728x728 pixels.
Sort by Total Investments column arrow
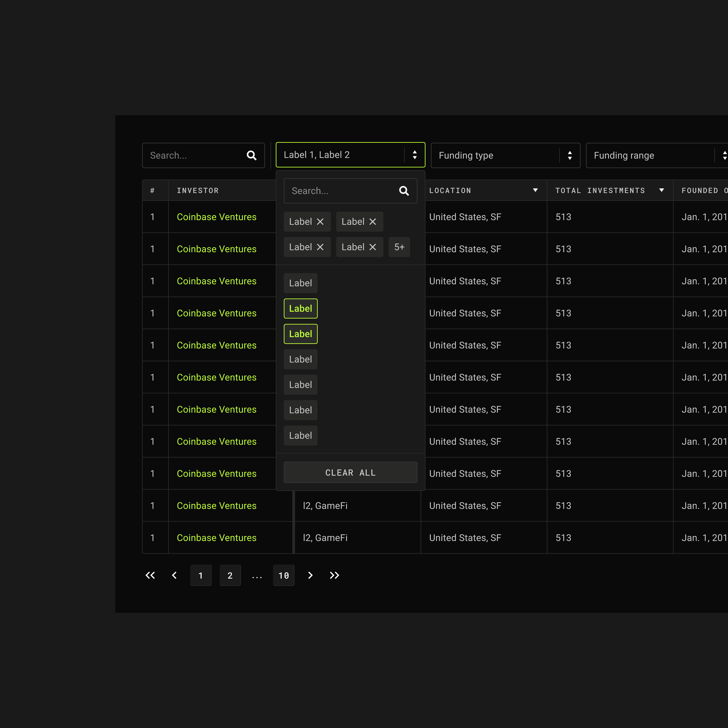pyautogui.click(x=661, y=190)
